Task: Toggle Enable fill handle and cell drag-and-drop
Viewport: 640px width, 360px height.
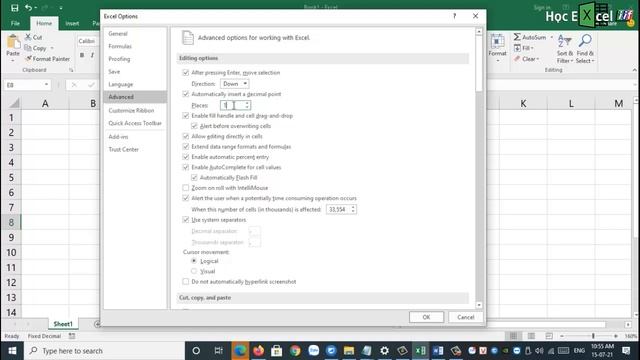Action: 186,116
